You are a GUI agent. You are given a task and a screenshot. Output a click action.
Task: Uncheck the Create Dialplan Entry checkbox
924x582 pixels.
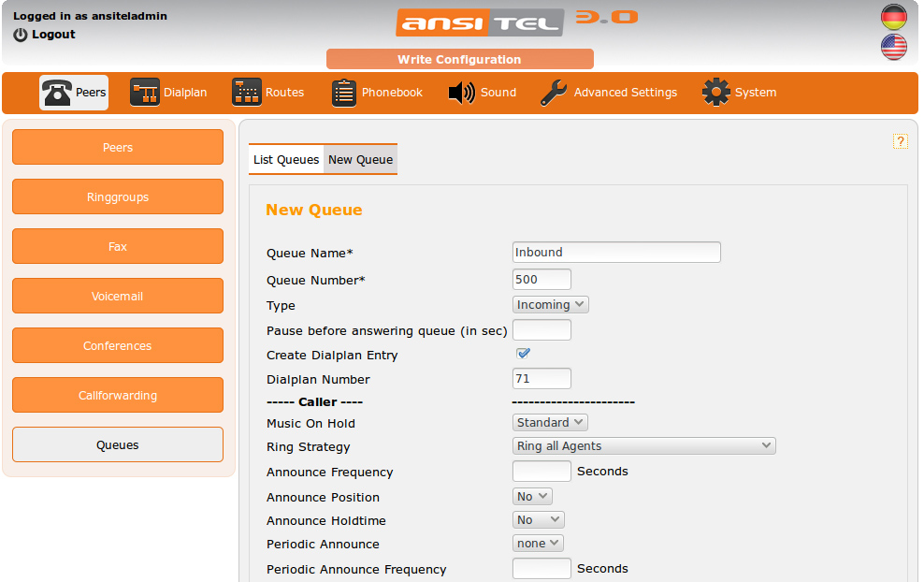(x=524, y=354)
